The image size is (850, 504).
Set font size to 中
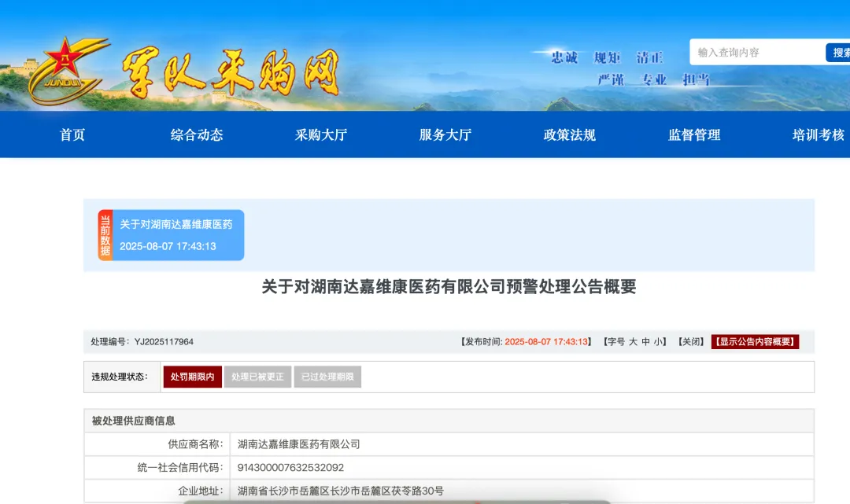click(x=645, y=341)
